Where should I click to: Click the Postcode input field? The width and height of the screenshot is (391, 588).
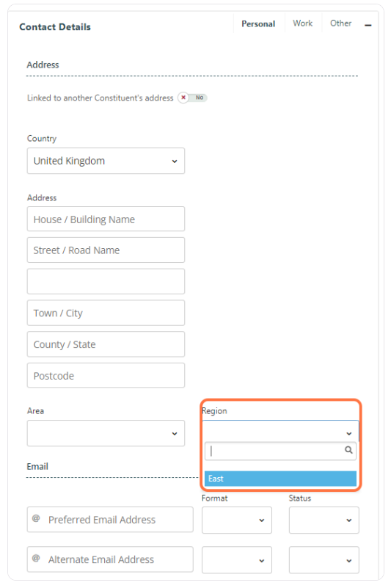(x=106, y=375)
